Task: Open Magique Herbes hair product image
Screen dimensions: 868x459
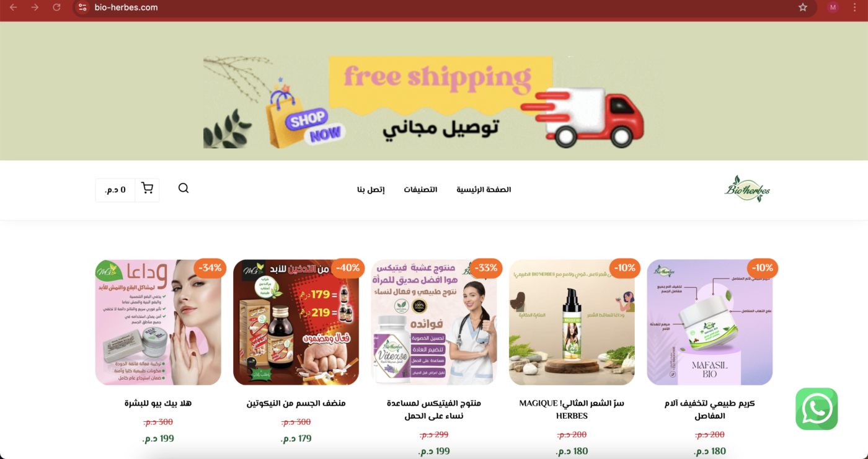Action: click(572, 322)
